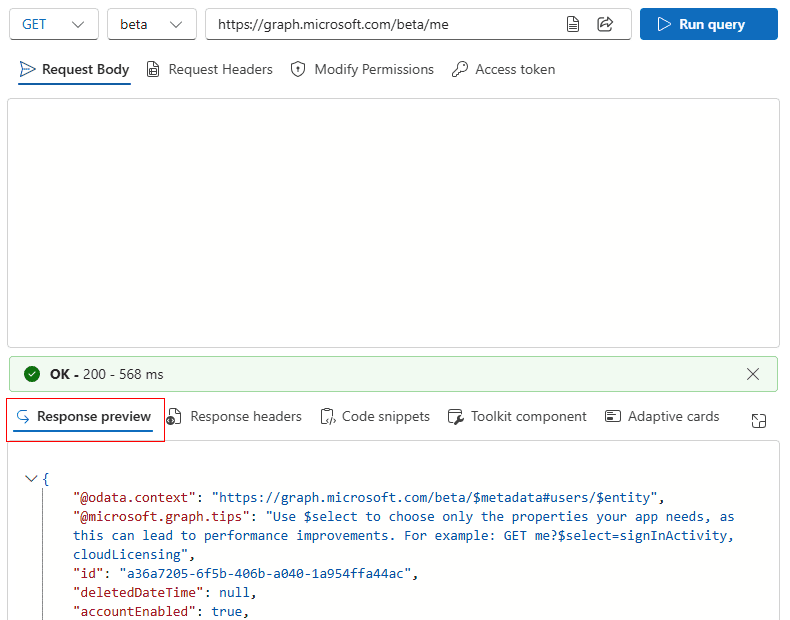The height and width of the screenshot is (620, 790).
Task: Expand the response area icon
Action: [x=759, y=421]
